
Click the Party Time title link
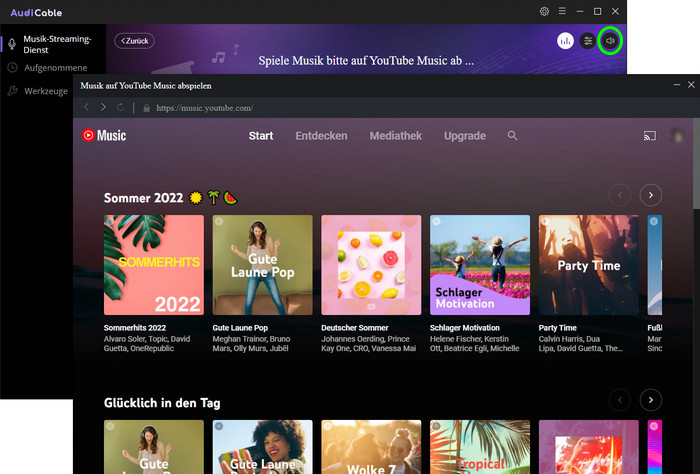coord(558,328)
